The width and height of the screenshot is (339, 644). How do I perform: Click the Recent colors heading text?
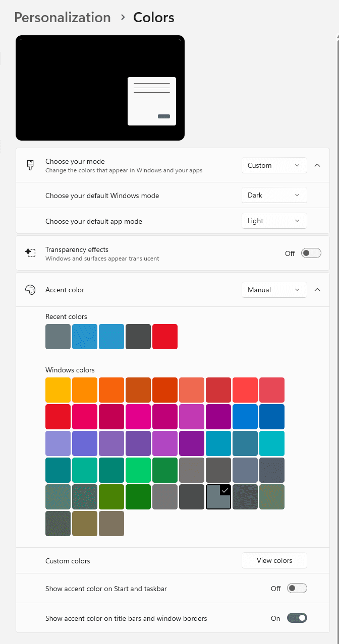[x=66, y=316]
